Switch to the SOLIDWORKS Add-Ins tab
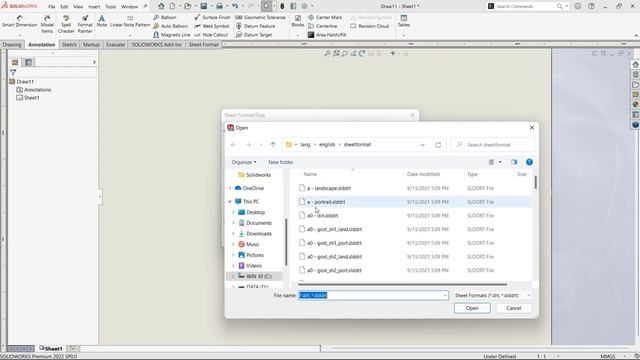The height and width of the screenshot is (360, 640). coord(156,44)
